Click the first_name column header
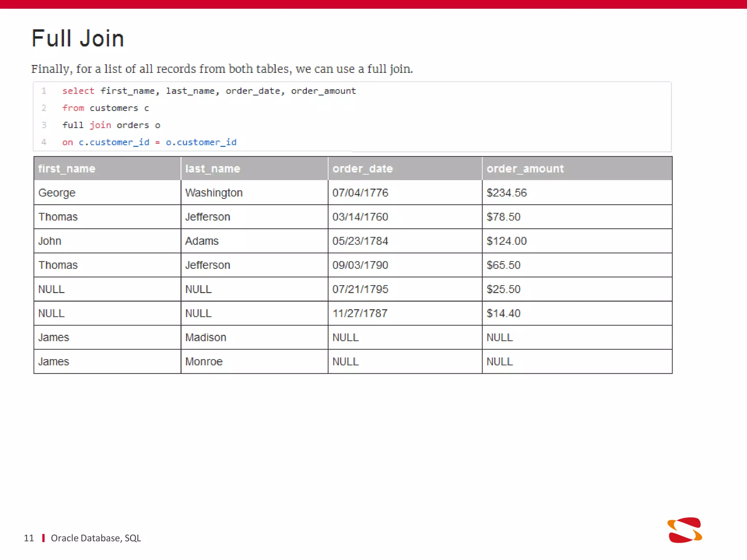 107,168
